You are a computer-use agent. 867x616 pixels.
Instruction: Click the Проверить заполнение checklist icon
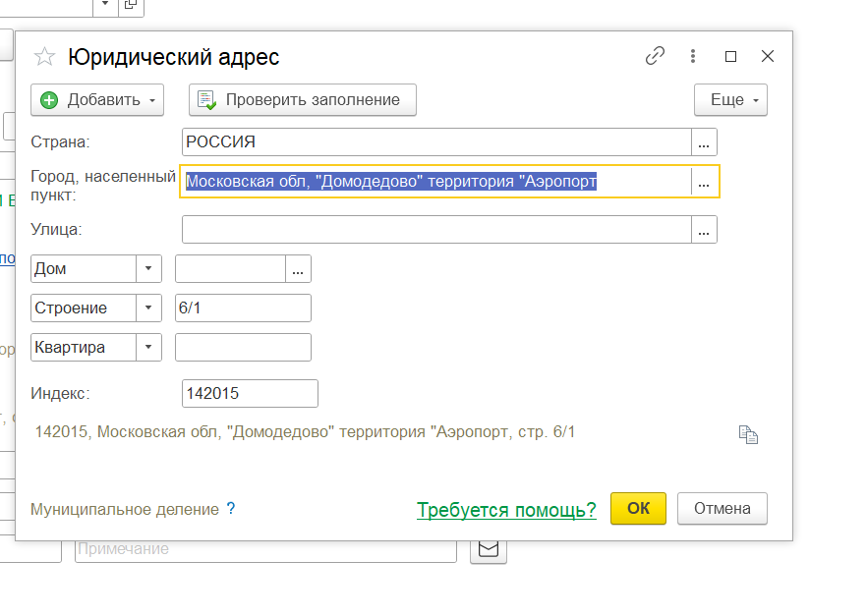click(206, 100)
